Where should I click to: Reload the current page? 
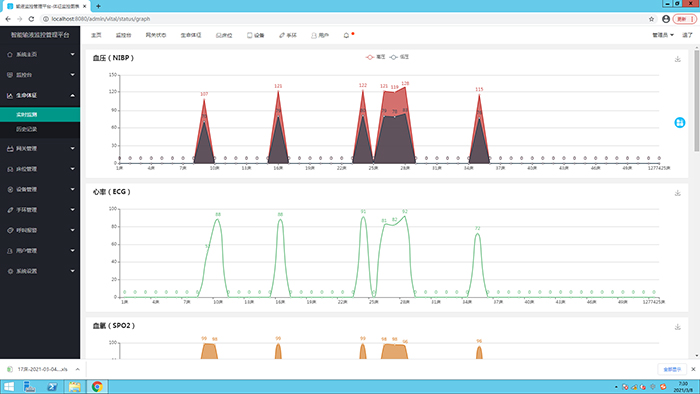[x=31, y=19]
